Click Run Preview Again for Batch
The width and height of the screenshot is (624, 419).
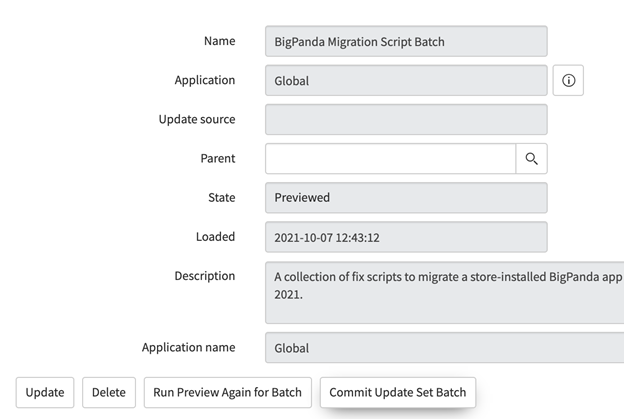(228, 392)
